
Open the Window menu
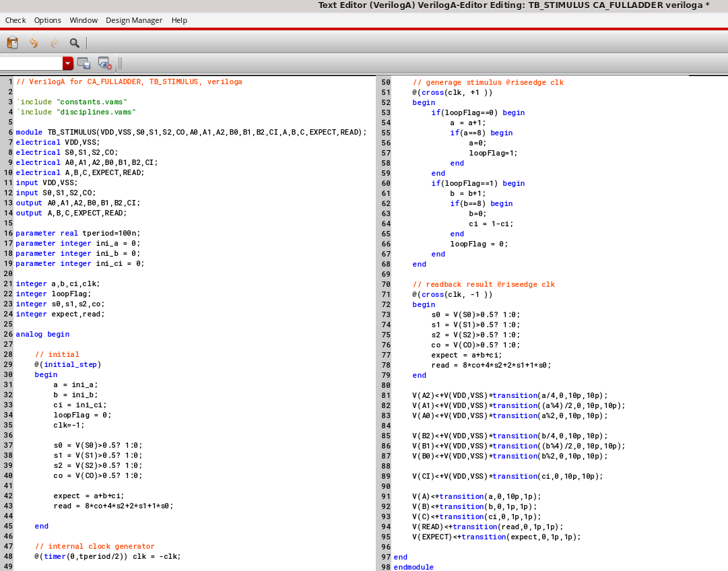pyautogui.click(x=84, y=20)
